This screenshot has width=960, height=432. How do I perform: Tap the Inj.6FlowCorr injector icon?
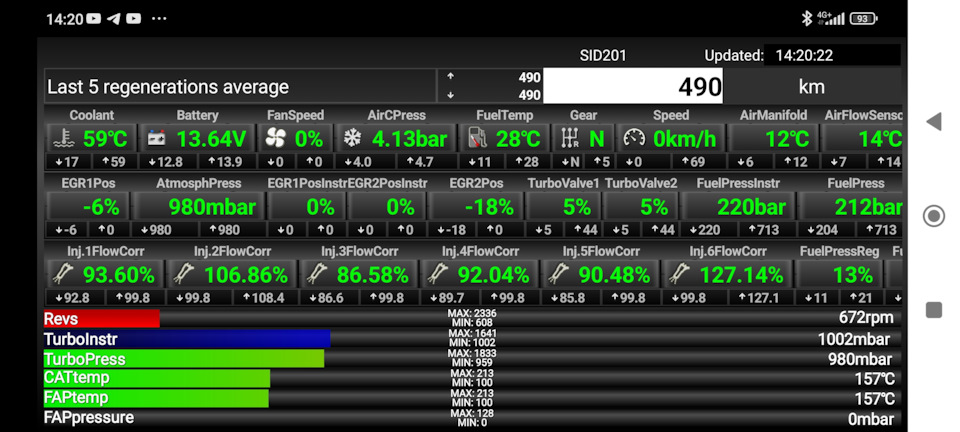(x=679, y=274)
